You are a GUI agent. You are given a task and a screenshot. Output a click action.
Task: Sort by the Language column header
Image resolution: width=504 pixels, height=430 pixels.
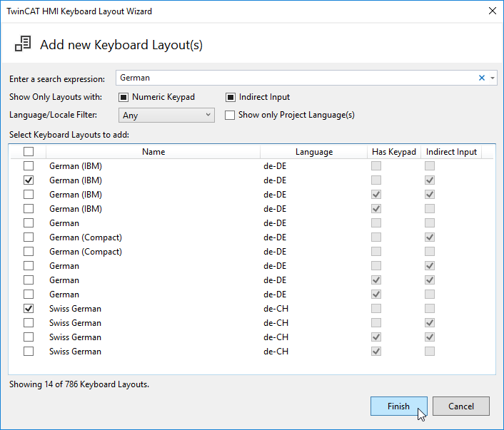pyautogui.click(x=314, y=152)
